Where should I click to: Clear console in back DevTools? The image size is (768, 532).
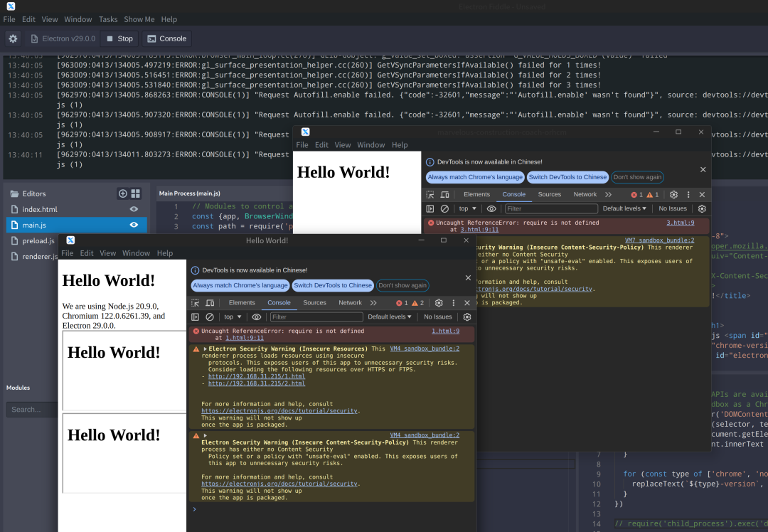point(444,208)
